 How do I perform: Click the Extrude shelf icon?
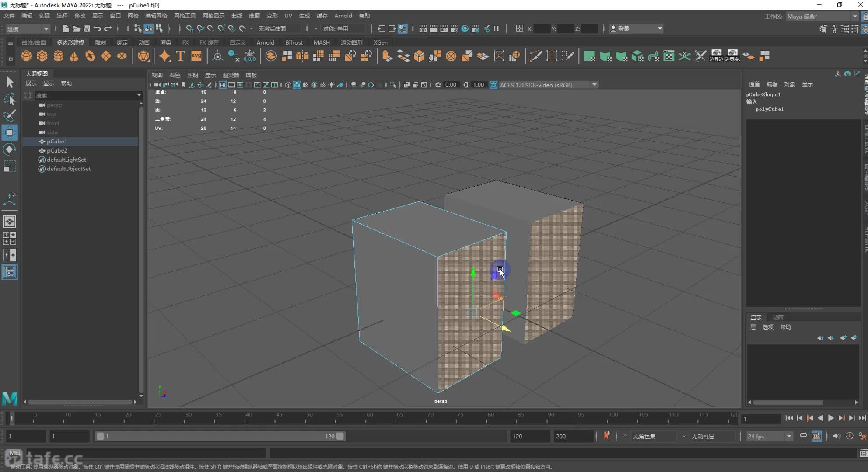point(387,56)
